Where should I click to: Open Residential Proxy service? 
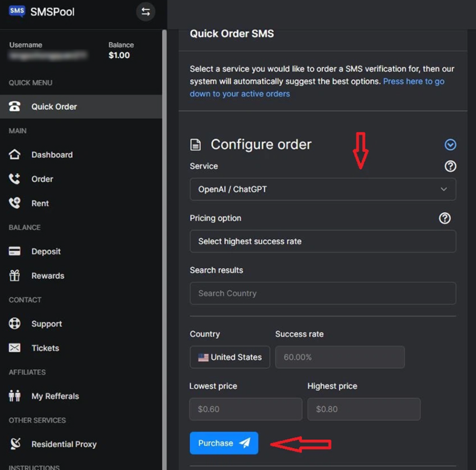[x=64, y=444]
